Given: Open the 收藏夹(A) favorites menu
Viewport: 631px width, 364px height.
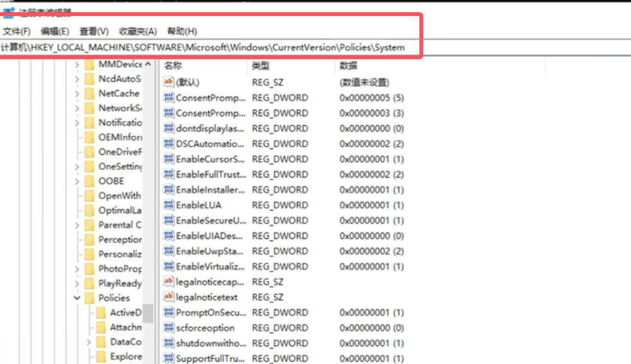Looking at the screenshot, I should (x=138, y=31).
